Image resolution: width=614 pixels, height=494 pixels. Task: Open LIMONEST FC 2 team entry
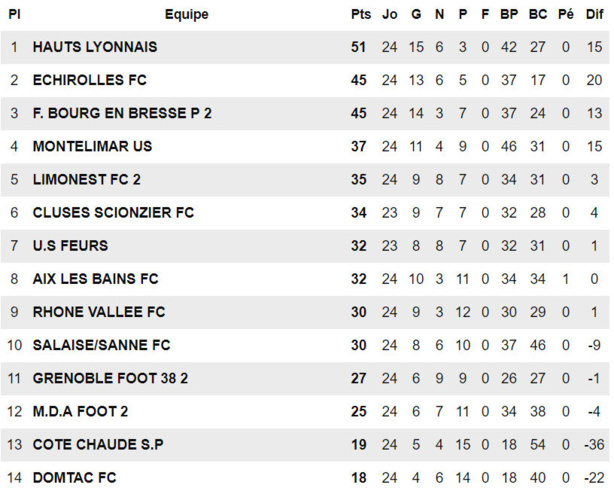[x=86, y=179]
